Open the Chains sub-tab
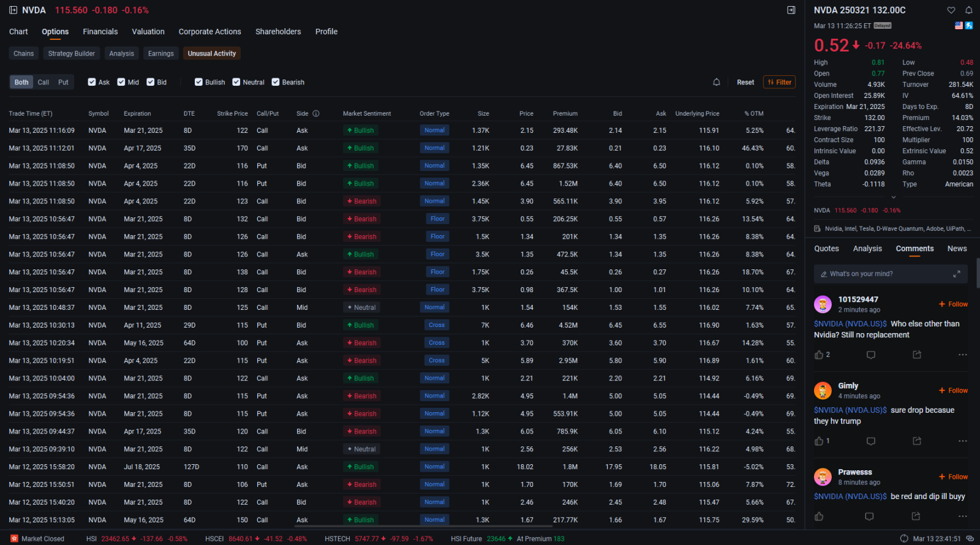 click(x=24, y=54)
